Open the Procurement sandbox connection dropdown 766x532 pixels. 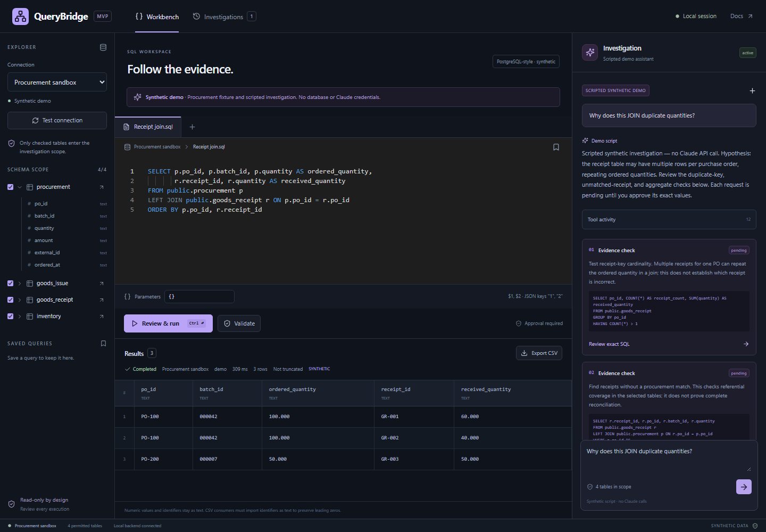tap(57, 82)
